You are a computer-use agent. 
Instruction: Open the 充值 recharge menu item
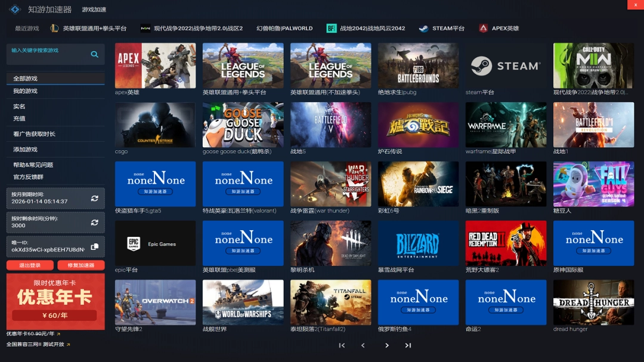[19, 119]
